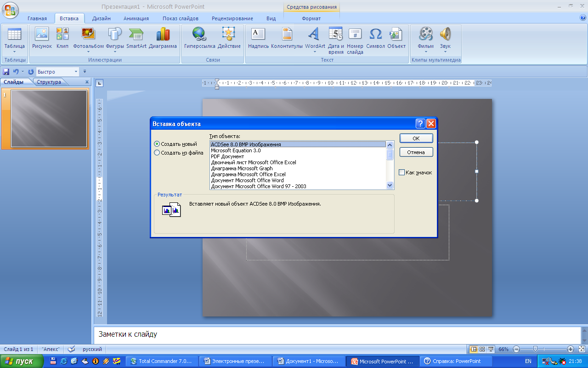This screenshot has width=588, height=368.
Task: Save the presentation from quick access toolbar
Action: 6,72
